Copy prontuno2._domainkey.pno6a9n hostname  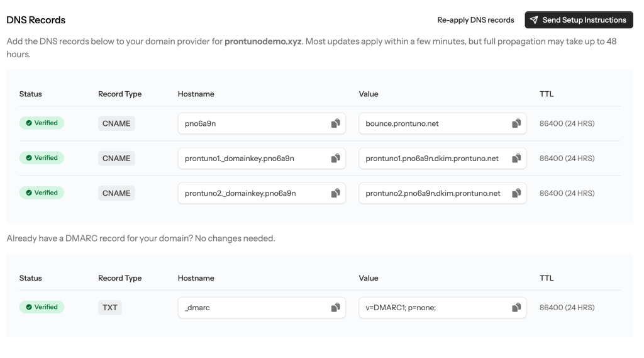336,193
